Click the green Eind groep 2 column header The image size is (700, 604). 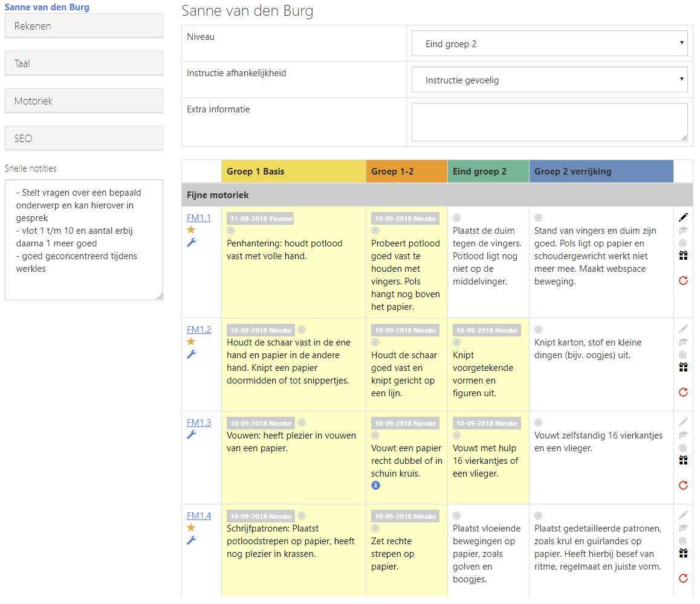[488, 172]
